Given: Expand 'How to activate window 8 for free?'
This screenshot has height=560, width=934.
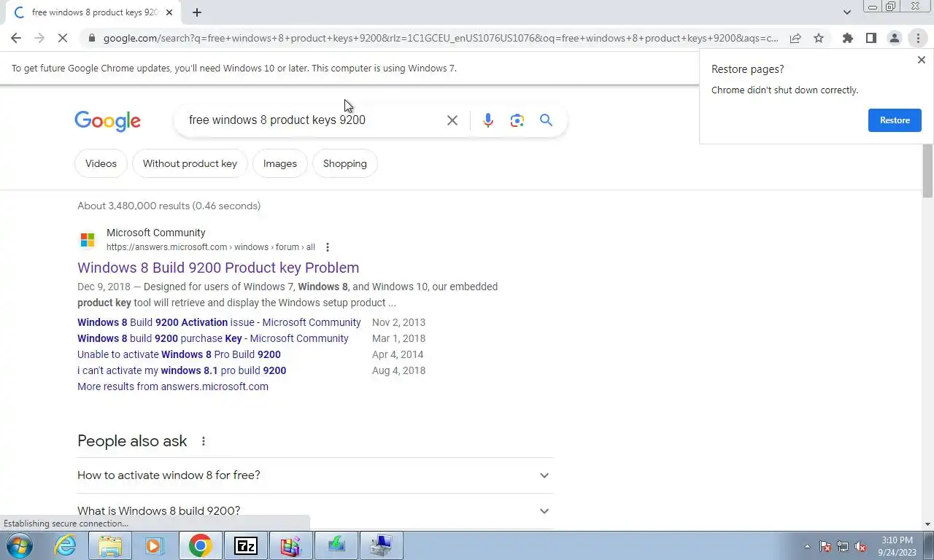Looking at the screenshot, I should coord(314,475).
